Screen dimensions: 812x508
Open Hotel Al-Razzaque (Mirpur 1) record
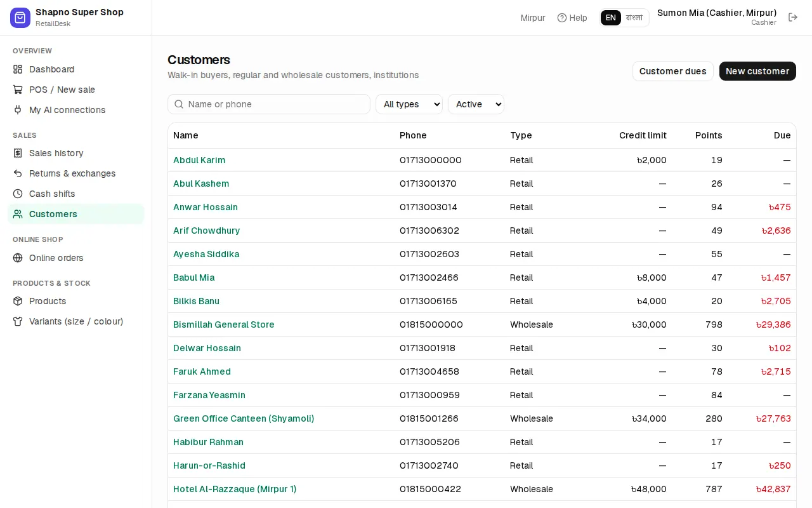235,489
